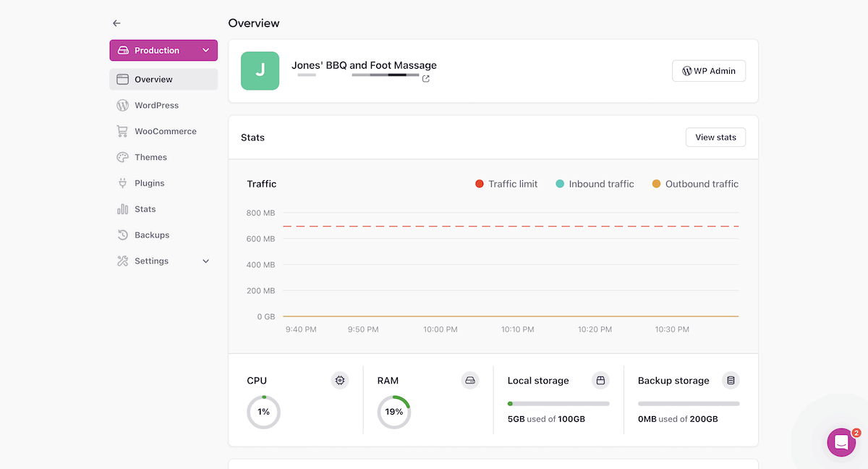868x469 pixels.
Task: Click the 5GB used of 100GB text
Action: coord(546,419)
